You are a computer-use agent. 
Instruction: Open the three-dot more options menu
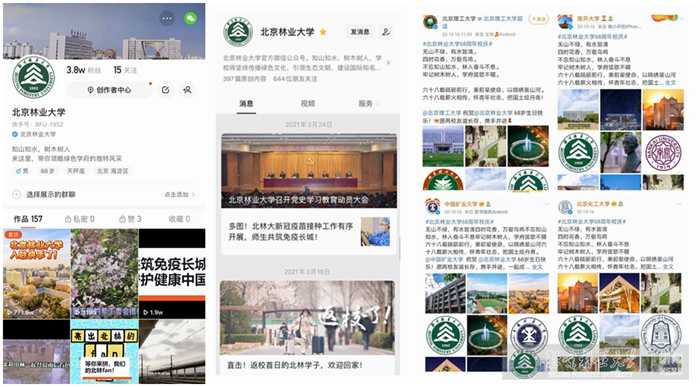pos(167,18)
